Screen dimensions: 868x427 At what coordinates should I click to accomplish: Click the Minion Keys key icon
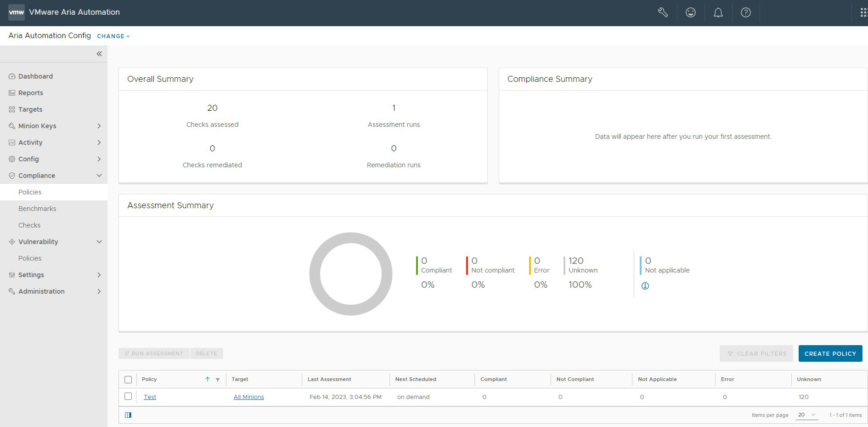tap(12, 126)
